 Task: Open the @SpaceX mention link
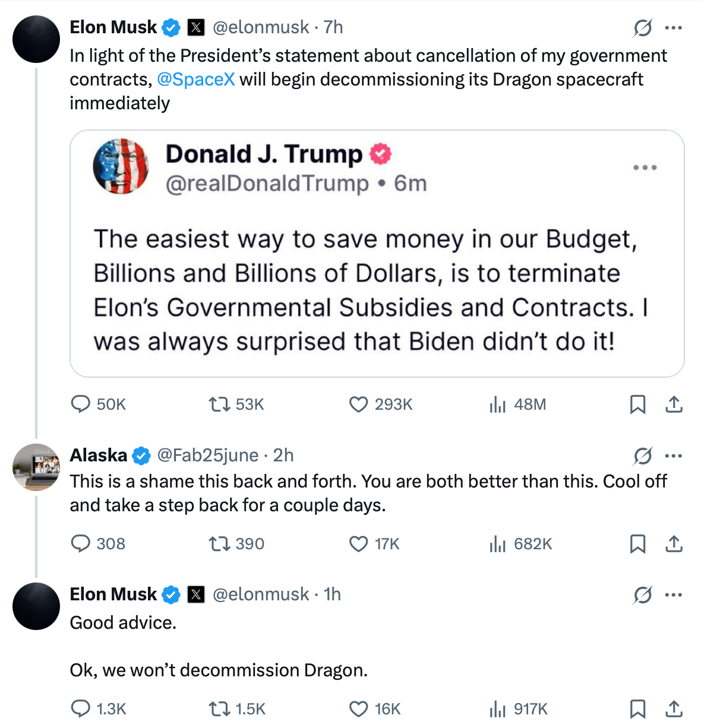[x=196, y=80]
